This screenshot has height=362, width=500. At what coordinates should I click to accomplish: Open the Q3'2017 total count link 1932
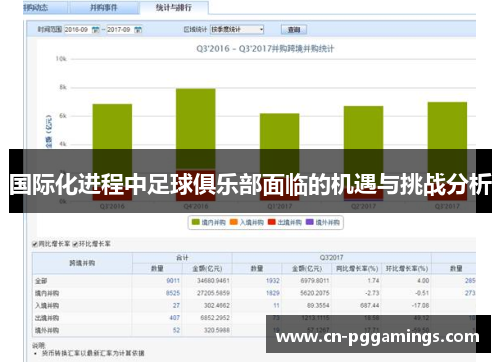tap(273, 281)
